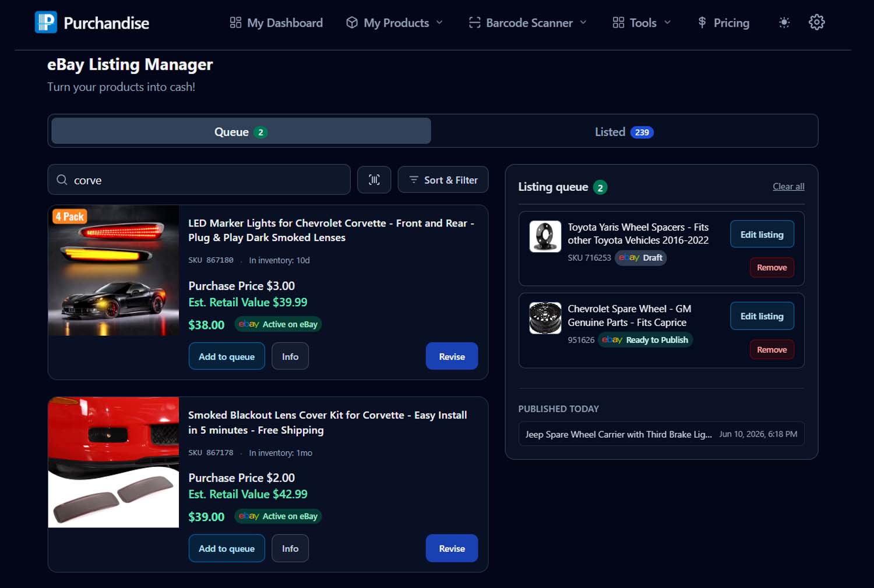The height and width of the screenshot is (588, 874).
Task: Click the Listing queue heading
Action: 553,187
